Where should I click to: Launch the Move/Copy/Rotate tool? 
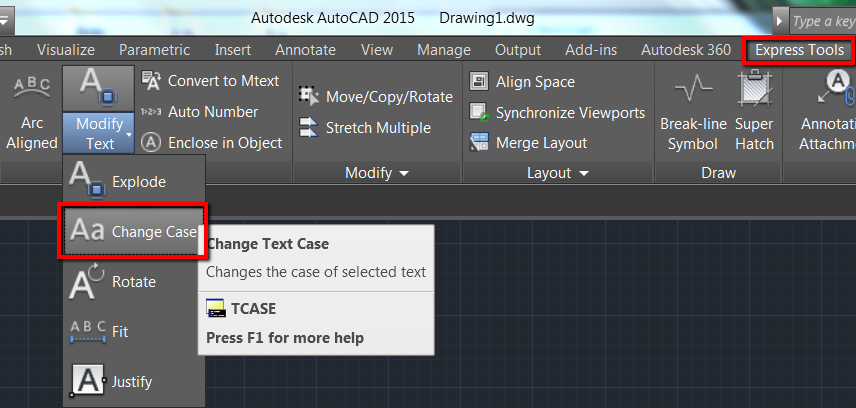tap(376, 97)
